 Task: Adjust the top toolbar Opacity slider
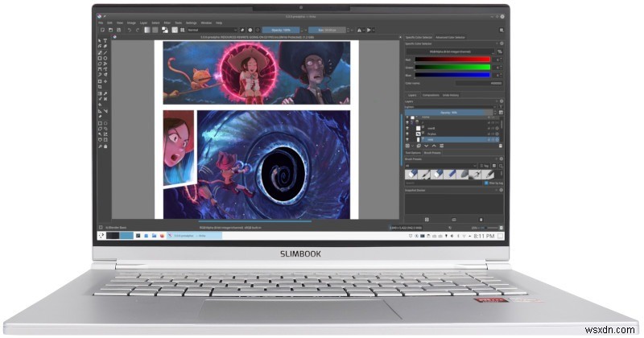281,30
